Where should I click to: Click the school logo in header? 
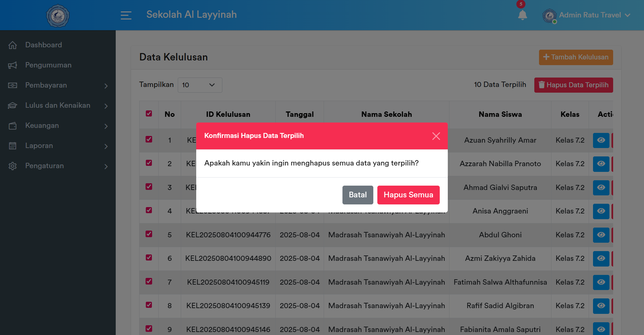[x=58, y=15]
